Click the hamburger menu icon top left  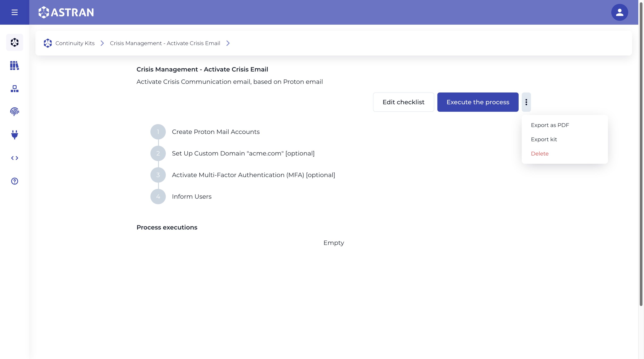(15, 12)
